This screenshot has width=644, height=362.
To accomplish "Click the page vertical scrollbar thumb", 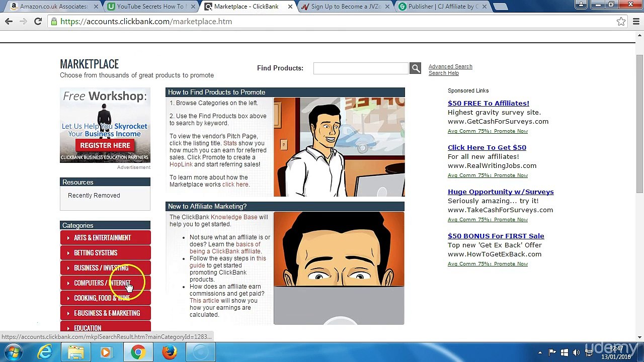I will 639,123.
